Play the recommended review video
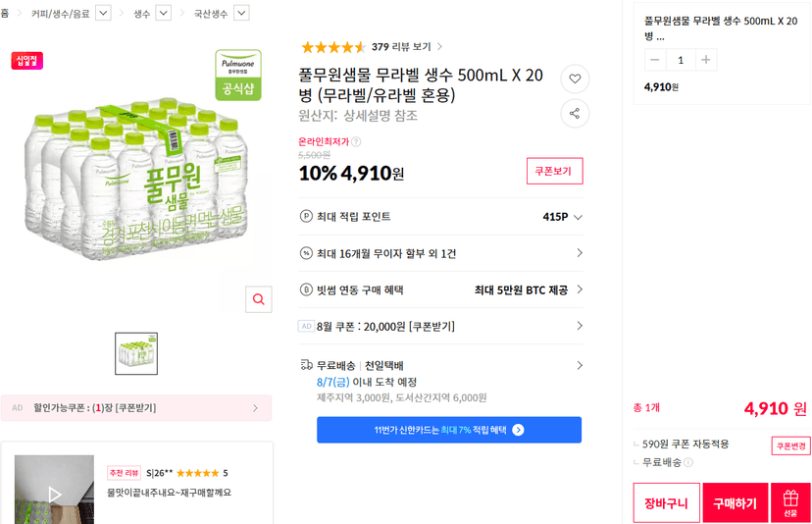The width and height of the screenshot is (812, 524). [54, 495]
